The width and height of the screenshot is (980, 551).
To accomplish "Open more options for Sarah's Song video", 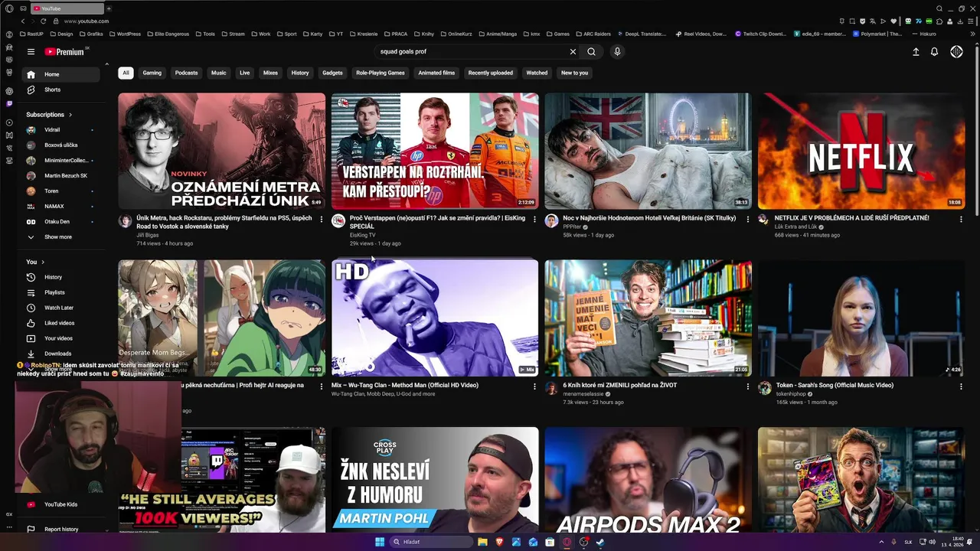I will coord(961,386).
